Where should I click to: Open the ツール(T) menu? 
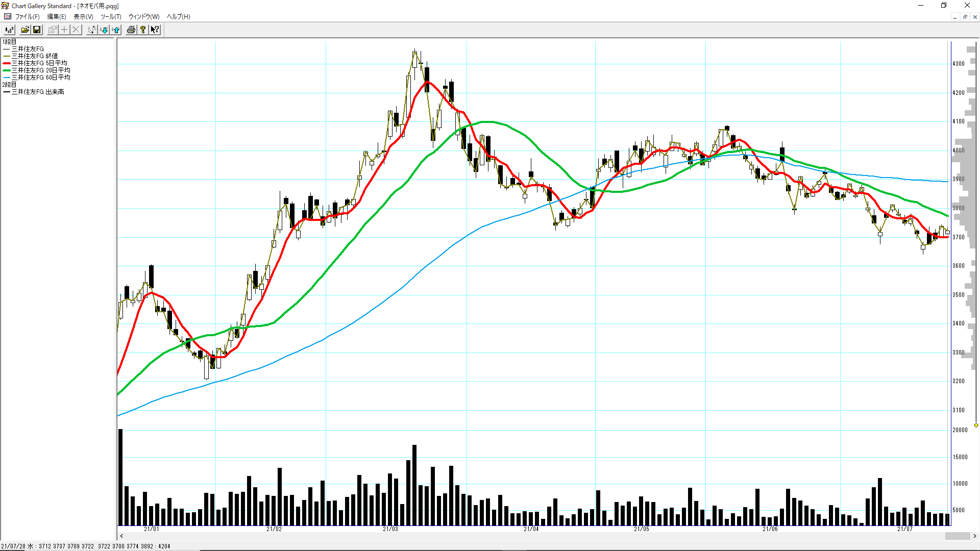111,16
